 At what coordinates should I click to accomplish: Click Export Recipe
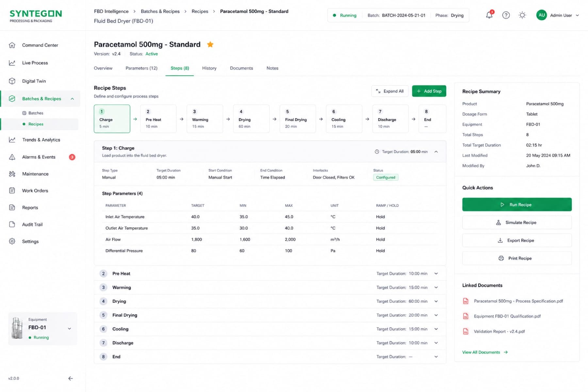[x=517, y=240]
